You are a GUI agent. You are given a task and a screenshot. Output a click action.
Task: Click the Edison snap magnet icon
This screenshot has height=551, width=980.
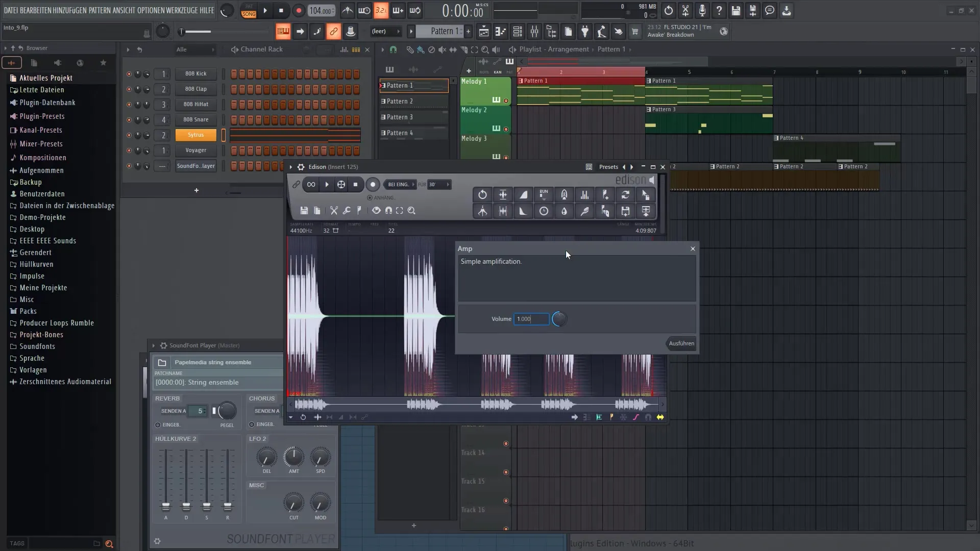coord(388,211)
